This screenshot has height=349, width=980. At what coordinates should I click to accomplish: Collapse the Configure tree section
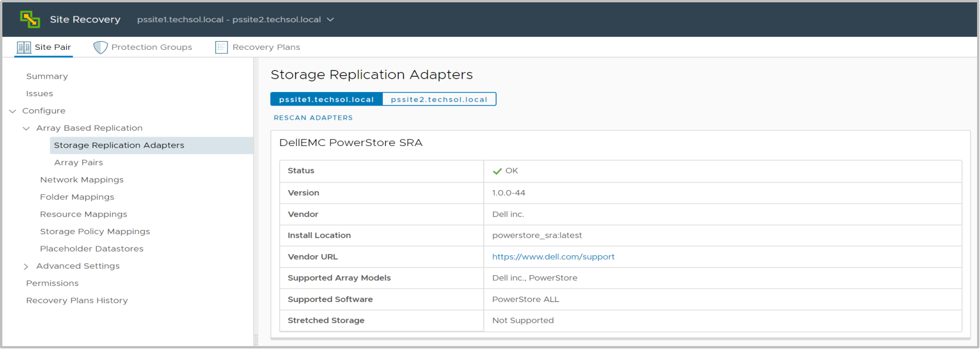[x=12, y=111]
